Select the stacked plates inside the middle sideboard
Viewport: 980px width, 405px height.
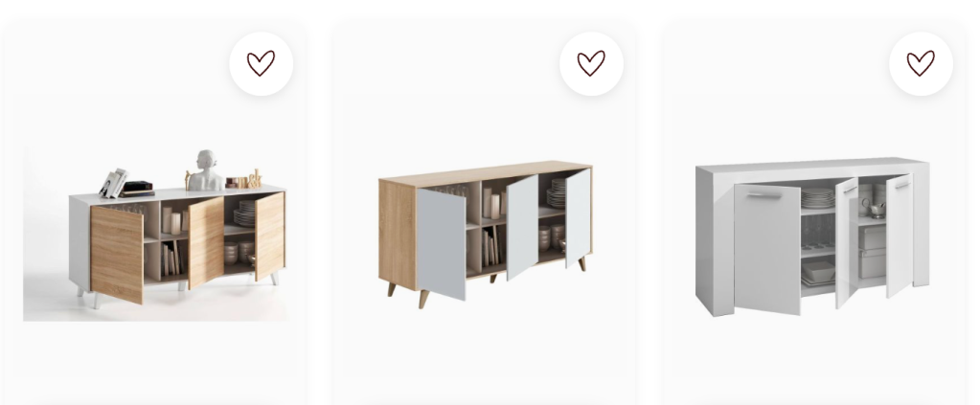[556, 193]
